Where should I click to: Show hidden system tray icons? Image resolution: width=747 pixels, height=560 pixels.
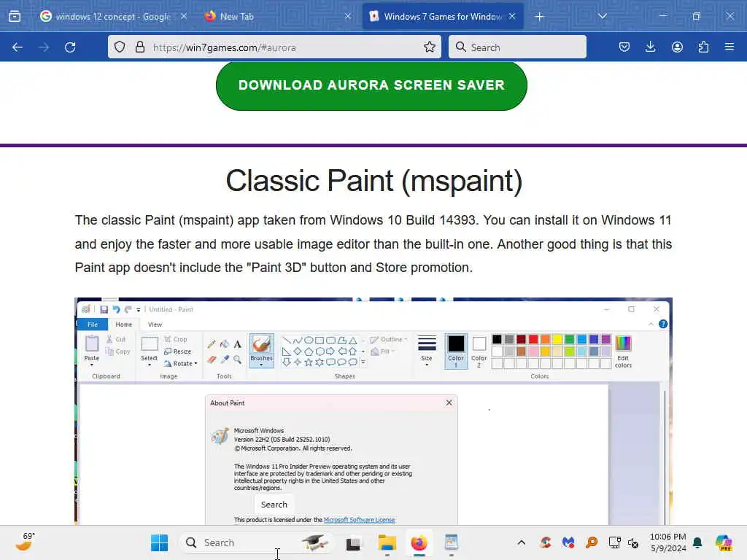tap(521, 542)
